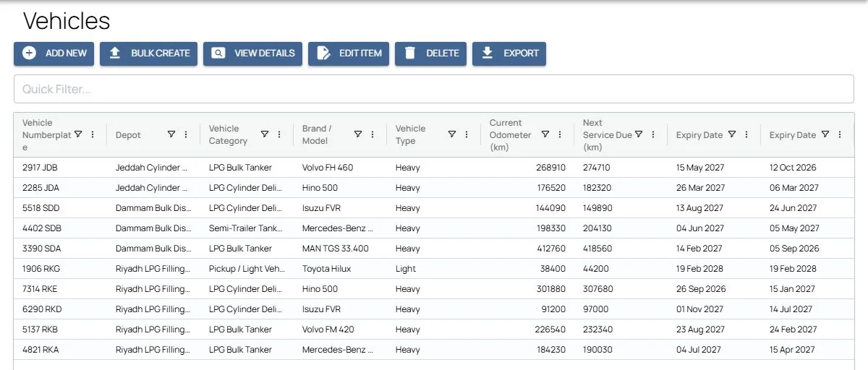Viewport: 868px width, 370px height.
Task: Click the Delete button
Action: (430, 53)
